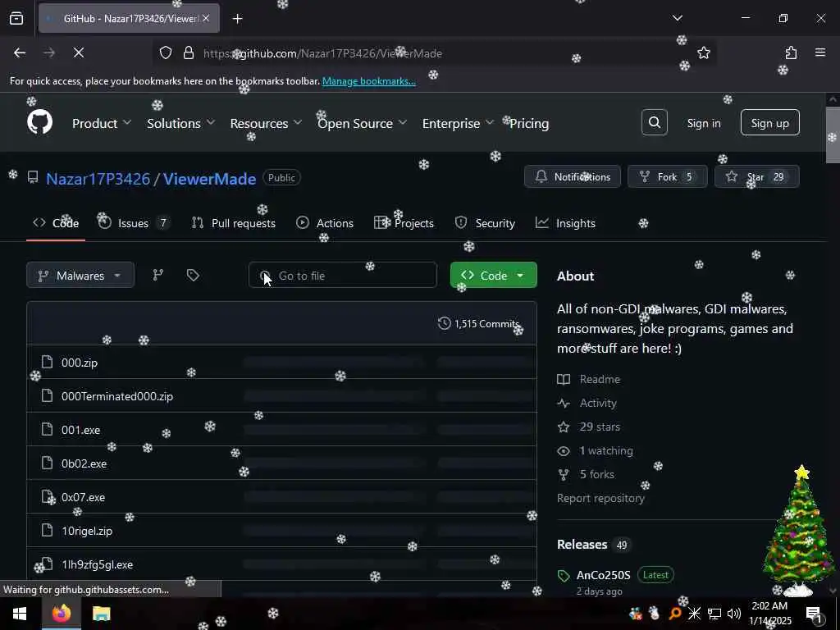Click volume speaker tray icon
This screenshot has width=840, height=630.
coord(734,614)
